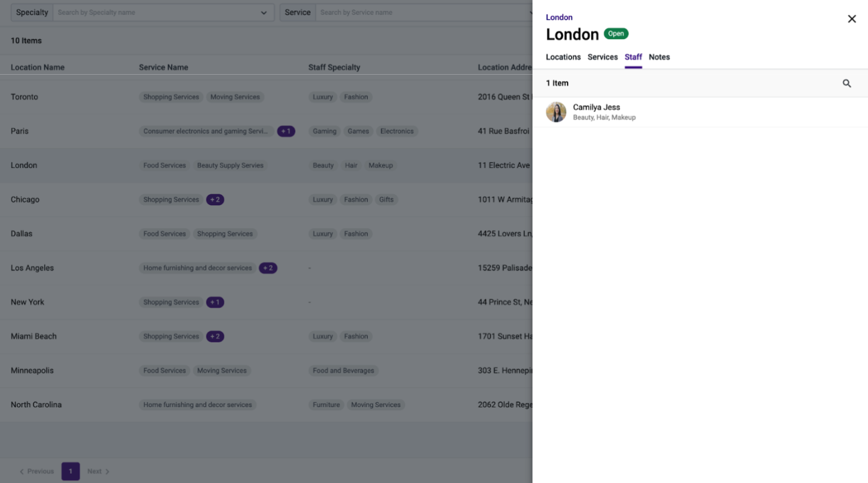Click the Service search input field

[x=422, y=12]
